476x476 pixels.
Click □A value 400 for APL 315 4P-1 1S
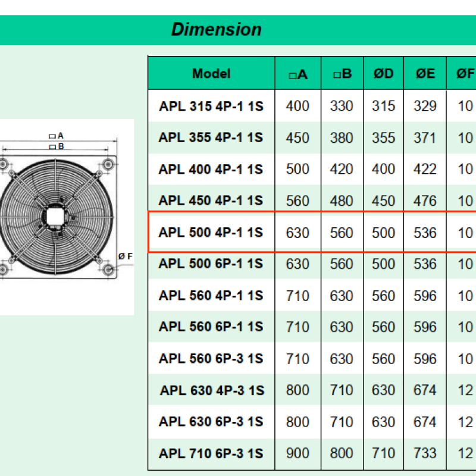click(x=297, y=107)
